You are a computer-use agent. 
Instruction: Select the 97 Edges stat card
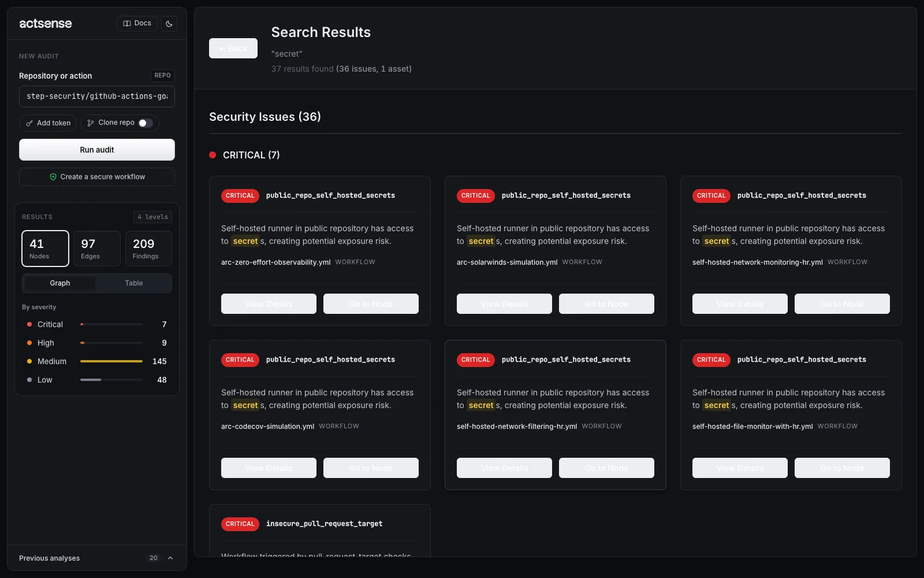pos(97,249)
